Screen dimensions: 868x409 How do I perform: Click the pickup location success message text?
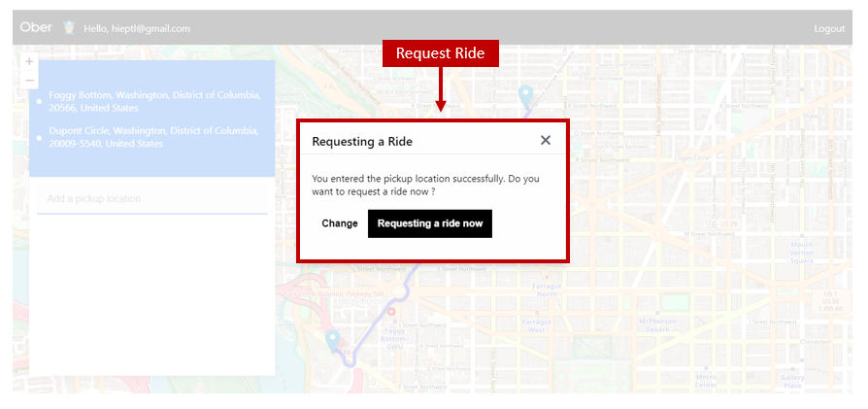click(x=425, y=186)
